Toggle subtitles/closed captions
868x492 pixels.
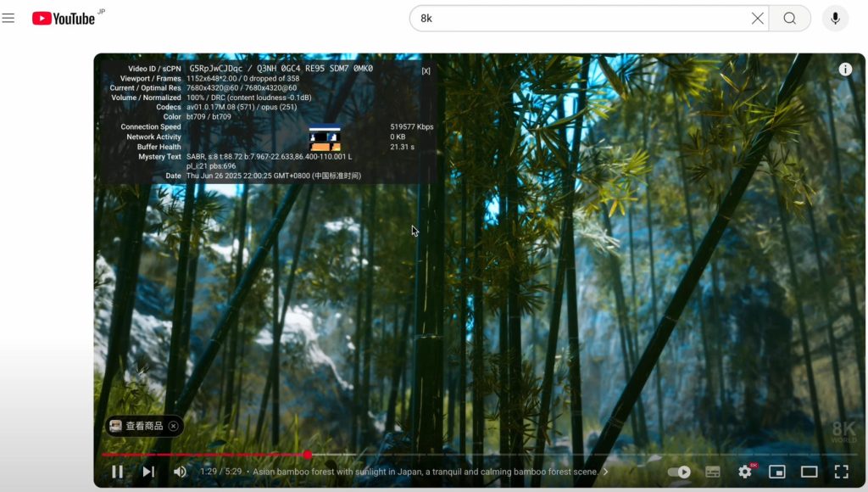[x=712, y=472]
